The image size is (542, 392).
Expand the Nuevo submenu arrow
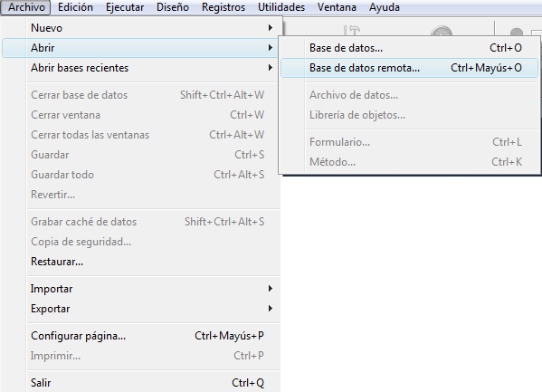[x=271, y=28]
